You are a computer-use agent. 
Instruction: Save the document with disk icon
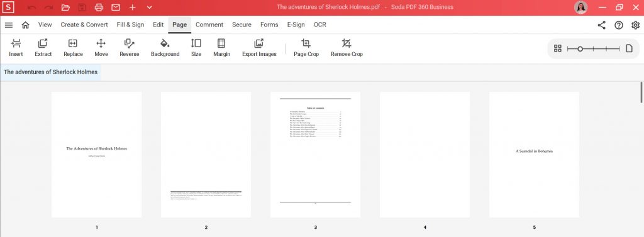coord(82,8)
